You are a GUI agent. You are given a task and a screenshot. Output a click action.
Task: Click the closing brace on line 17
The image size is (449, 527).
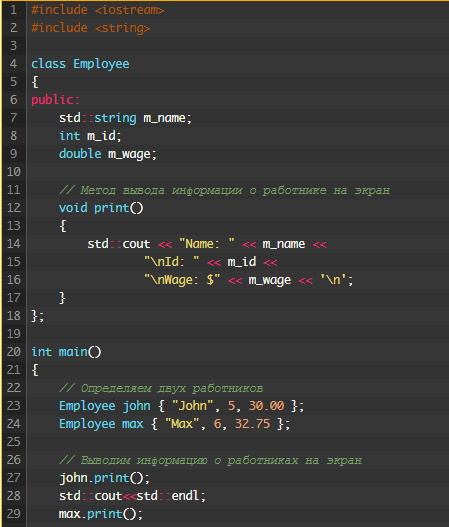coord(63,298)
